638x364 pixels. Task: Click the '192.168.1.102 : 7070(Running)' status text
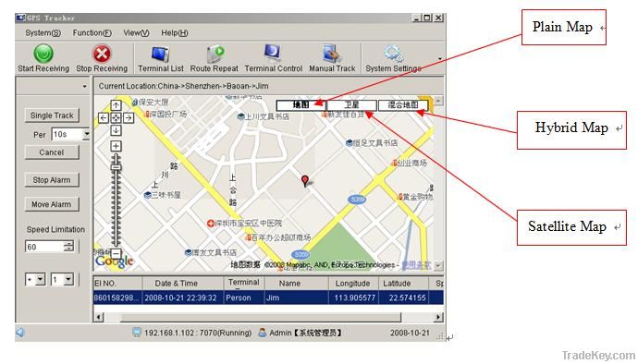point(198,333)
